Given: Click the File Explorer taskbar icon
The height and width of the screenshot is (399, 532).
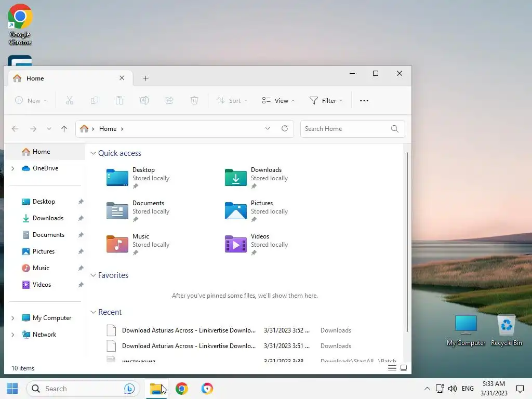Looking at the screenshot, I should coord(156,389).
